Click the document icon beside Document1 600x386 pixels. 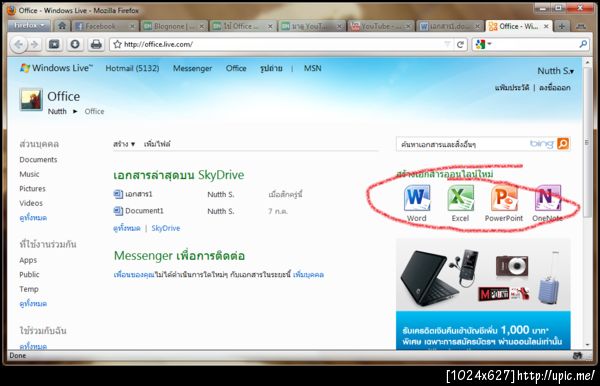(x=118, y=211)
